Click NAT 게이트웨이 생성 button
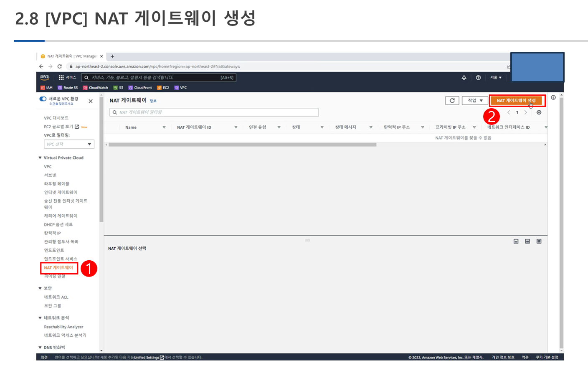 [x=516, y=101]
